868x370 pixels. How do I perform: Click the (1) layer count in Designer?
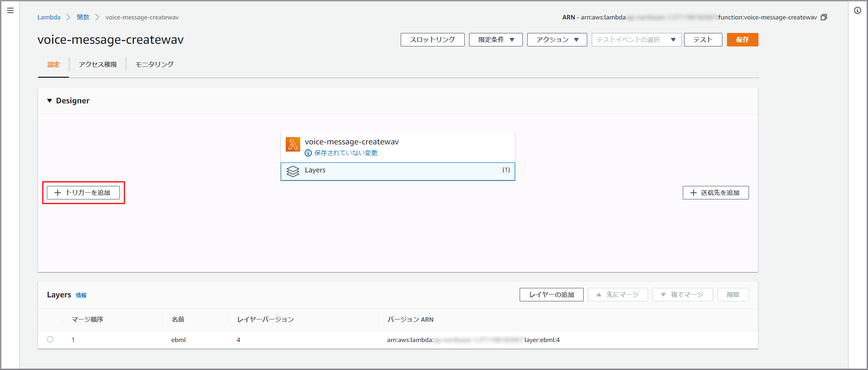tap(506, 170)
